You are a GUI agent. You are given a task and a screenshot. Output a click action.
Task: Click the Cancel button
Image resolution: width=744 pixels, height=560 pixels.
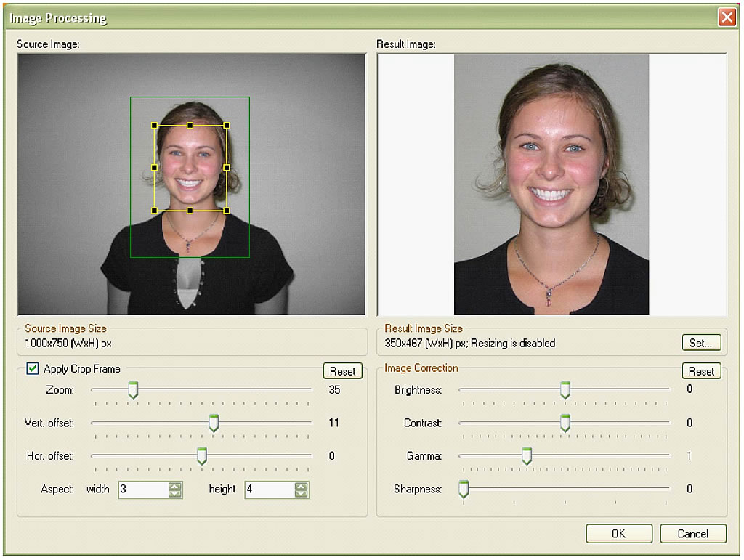coord(692,533)
